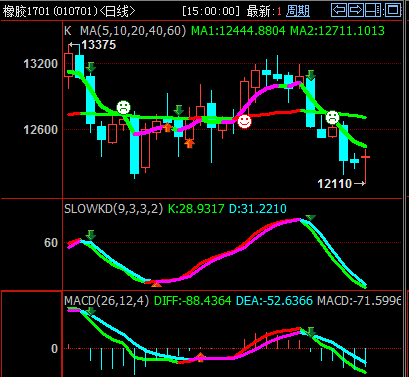Select the MACD(26,12,4) indicator label
The width and height of the screenshot is (409, 377).
click(106, 301)
